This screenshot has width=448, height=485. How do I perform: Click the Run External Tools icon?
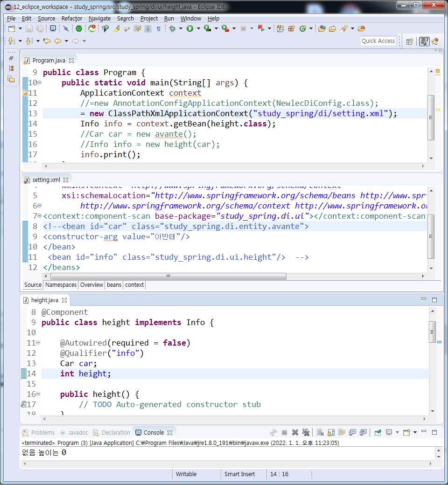click(225, 29)
